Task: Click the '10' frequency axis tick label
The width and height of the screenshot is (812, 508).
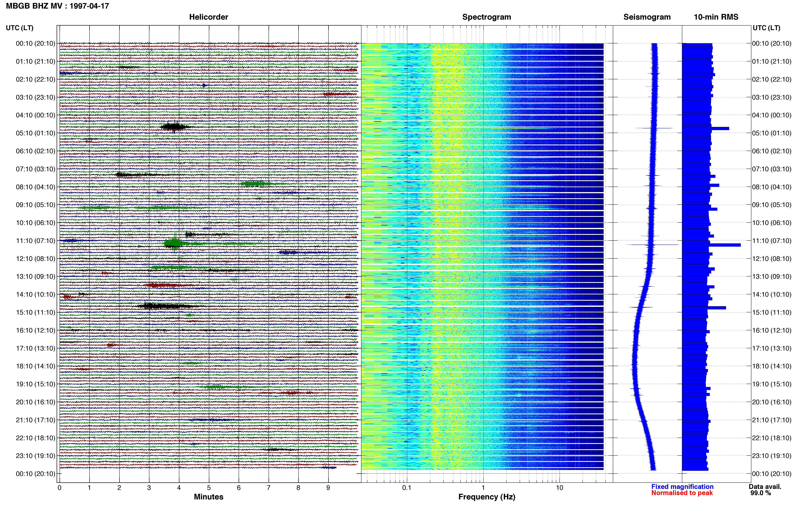Action: [559, 488]
